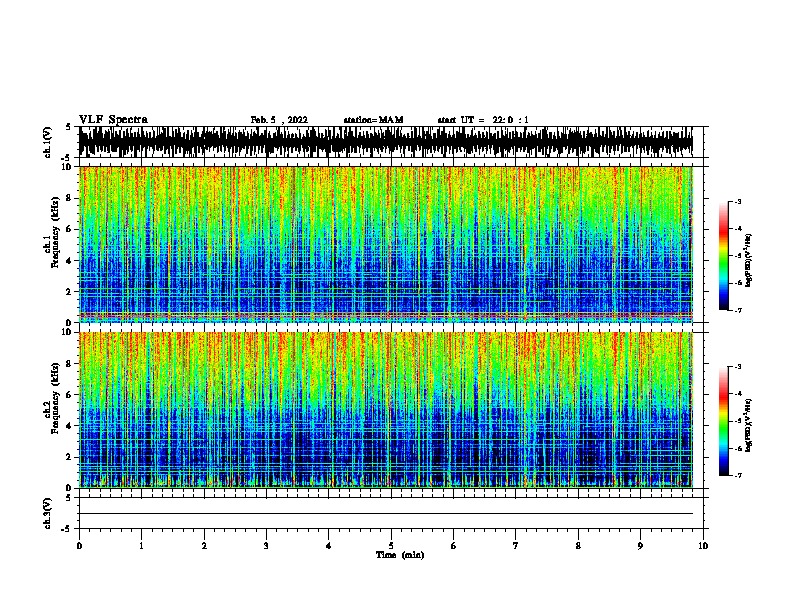The image size is (792, 612).
Task: Click the time axis tick label "5"
Action: click(x=391, y=545)
